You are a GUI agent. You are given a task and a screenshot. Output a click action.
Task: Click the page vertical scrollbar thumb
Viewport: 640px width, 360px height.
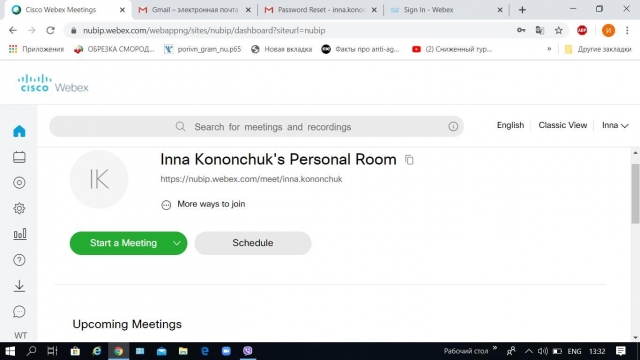(635, 194)
